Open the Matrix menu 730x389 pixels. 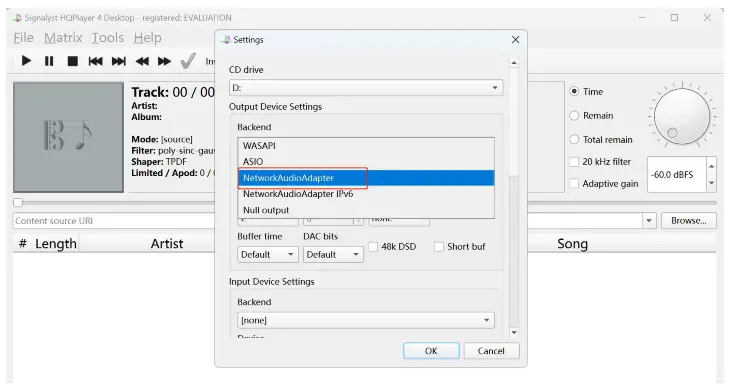(x=63, y=38)
